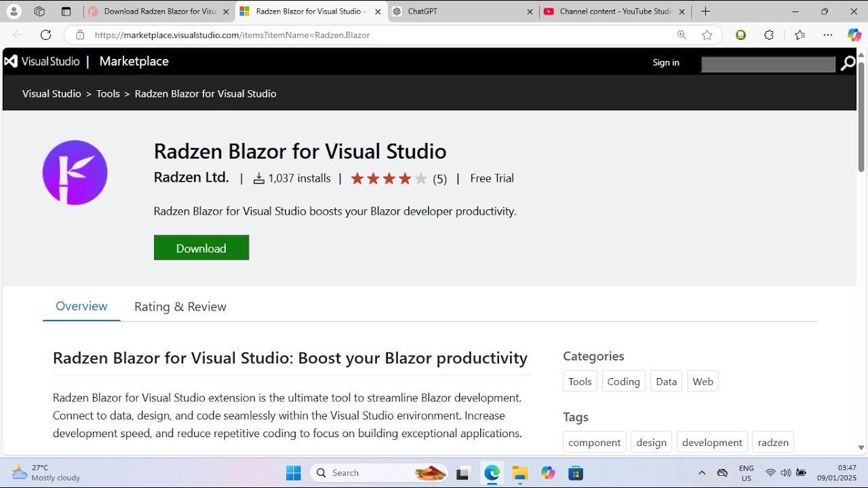
Task: Open Microsoft Edge from the taskbar
Action: click(492, 473)
